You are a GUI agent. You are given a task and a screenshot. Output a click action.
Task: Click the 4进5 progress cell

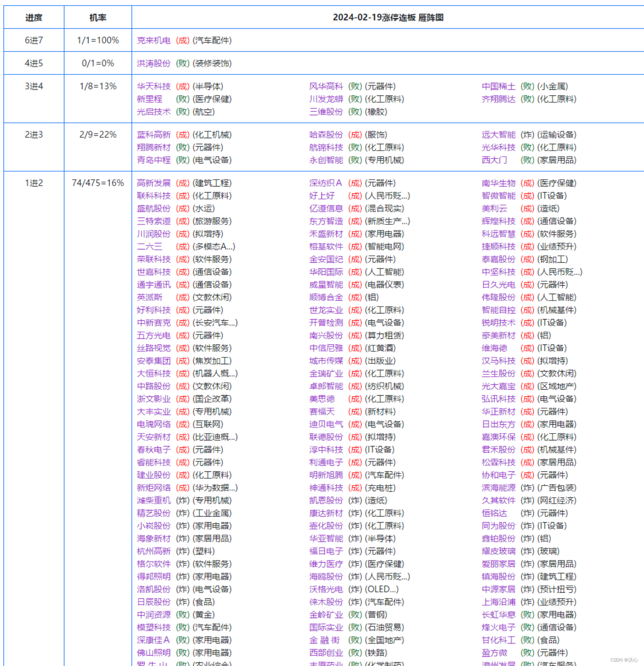34,63
